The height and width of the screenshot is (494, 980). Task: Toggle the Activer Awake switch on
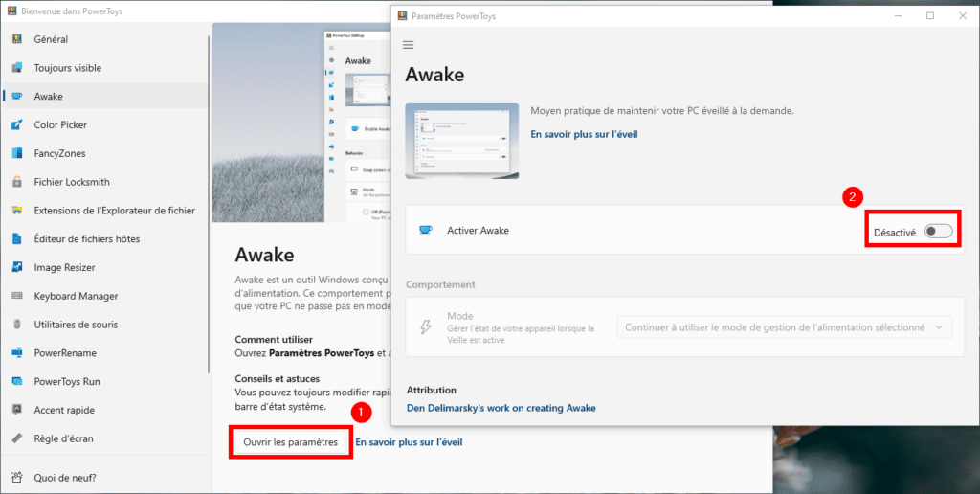[939, 232]
